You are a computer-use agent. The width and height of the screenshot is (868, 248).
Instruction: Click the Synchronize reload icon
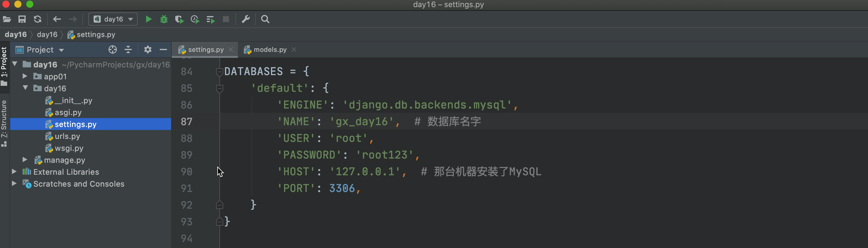tap(37, 19)
